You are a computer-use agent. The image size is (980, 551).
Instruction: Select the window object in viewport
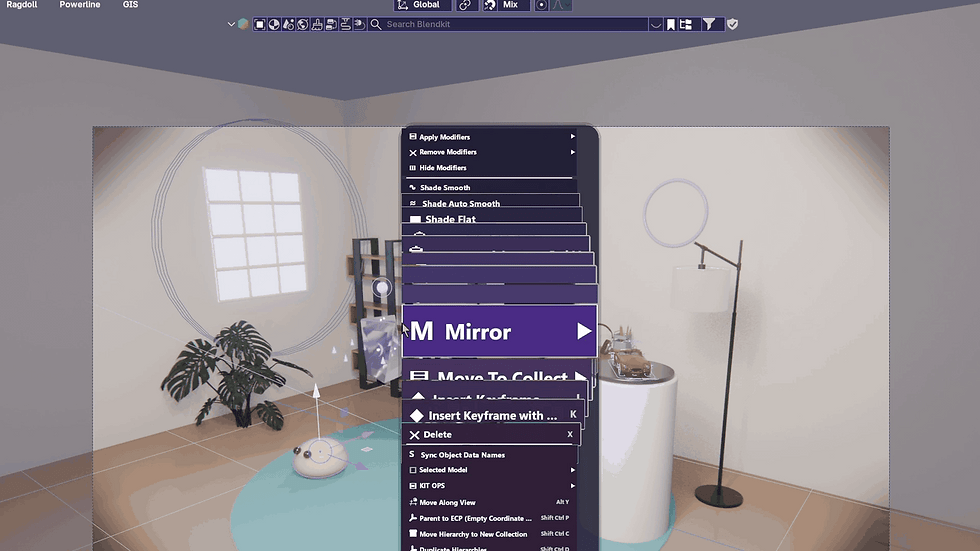click(255, 232)
